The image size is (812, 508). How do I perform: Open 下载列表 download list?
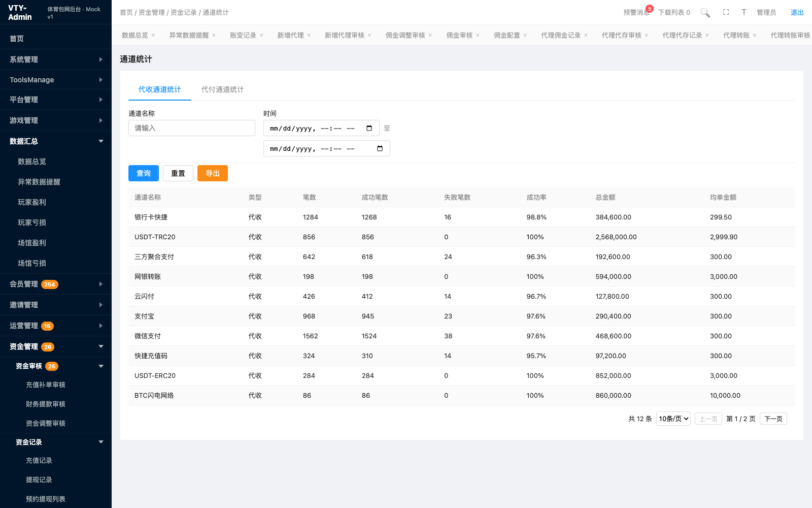674,12
